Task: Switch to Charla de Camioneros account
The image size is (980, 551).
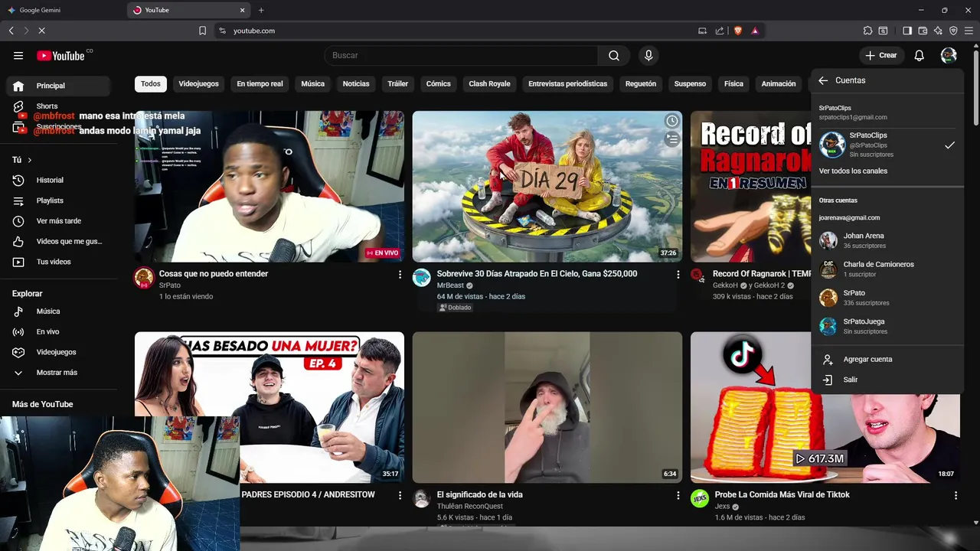Action: click(x=887, y=269)
